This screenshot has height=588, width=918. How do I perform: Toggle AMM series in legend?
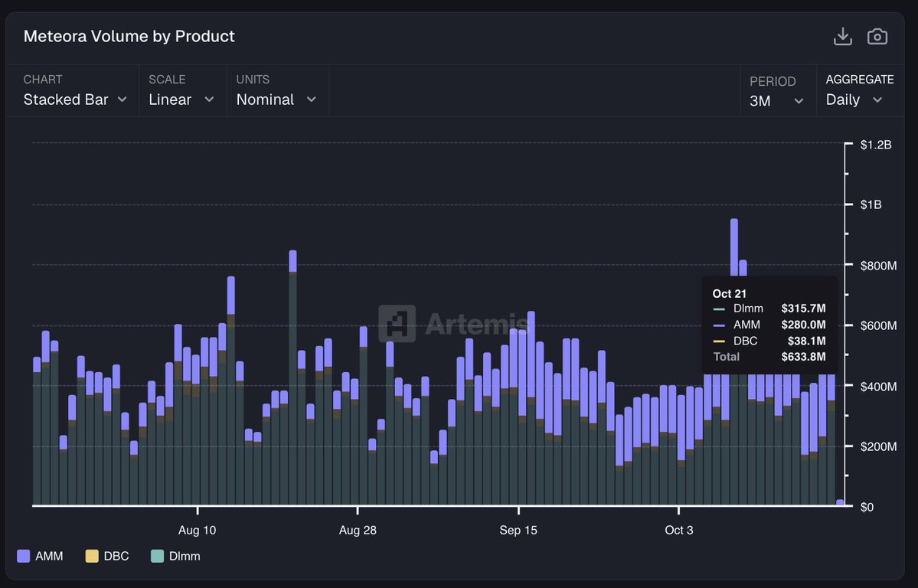(x=49, y=556)
